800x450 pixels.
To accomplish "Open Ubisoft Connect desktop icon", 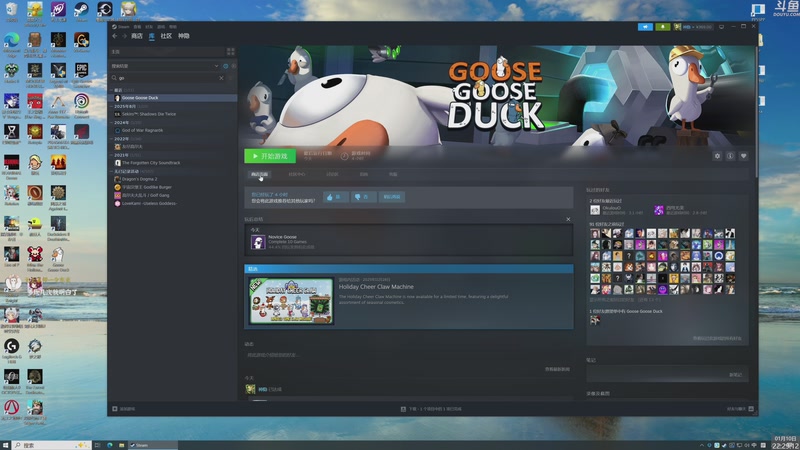I will (81, 105).
